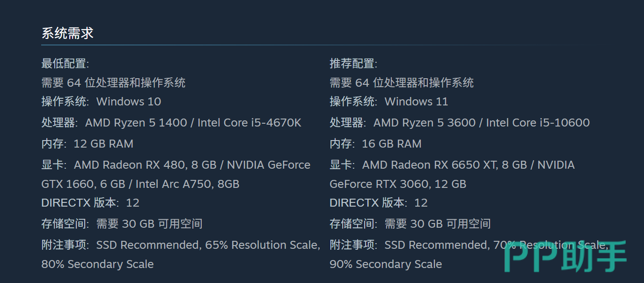
Task: Click the GeForce RTX 3060, 12 GB text
Action: [398, 184]
